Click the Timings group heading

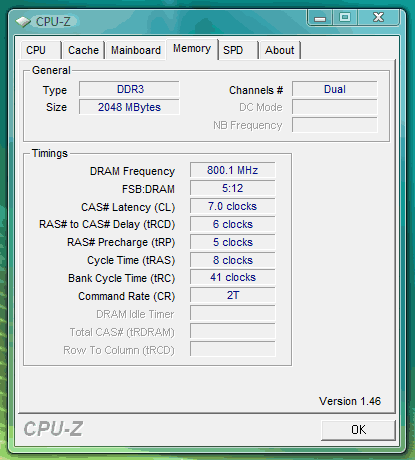tap(50, 154)
